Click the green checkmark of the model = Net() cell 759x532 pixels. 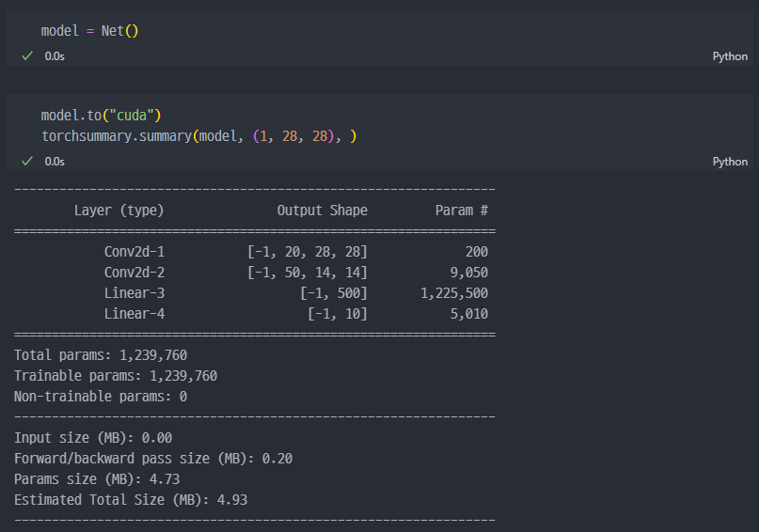pyautogui.click(x=27, y=56)
